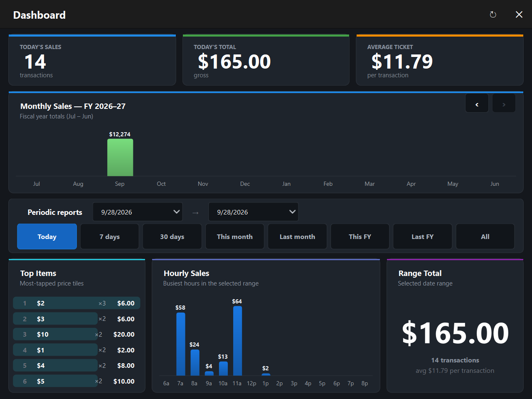Select This FY range
532x399 pixels.
pos(360,236)
